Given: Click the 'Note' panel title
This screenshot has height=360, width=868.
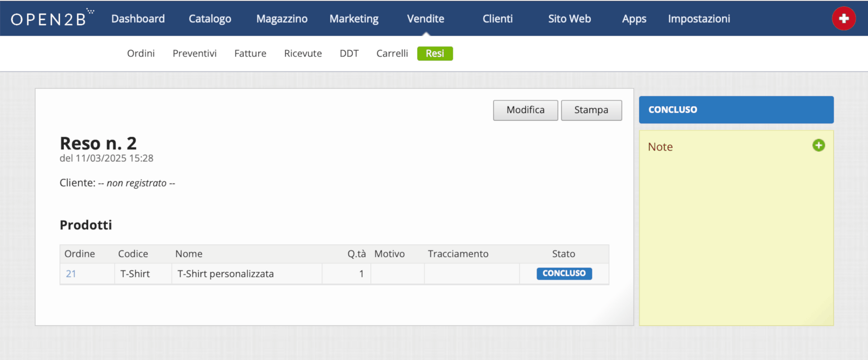Looking at the screenshot, I should (x=660, y=147).
